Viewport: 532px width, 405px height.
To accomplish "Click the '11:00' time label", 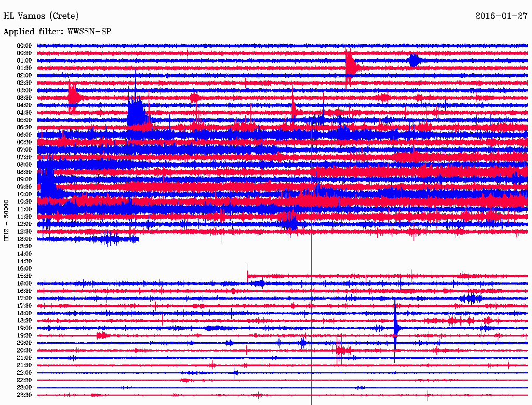I will [24, 209].
